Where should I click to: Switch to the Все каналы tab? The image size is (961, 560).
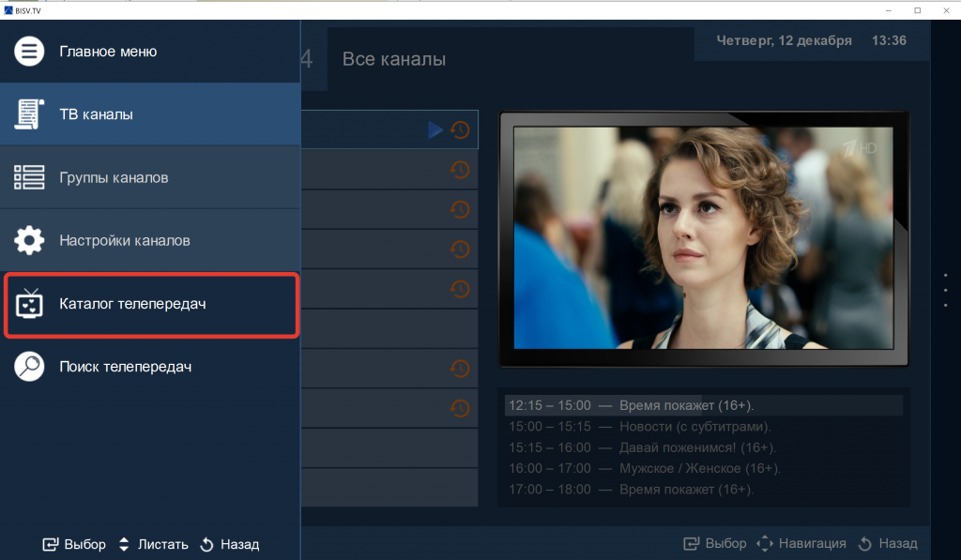(394, 60)
